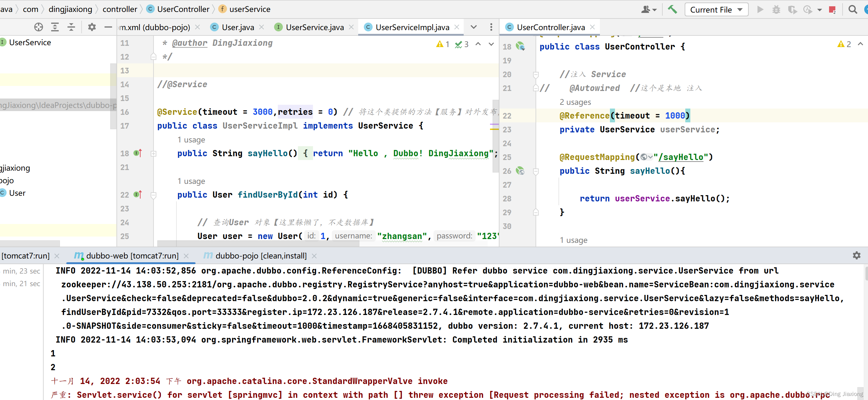This screenshot has height=400, width=868.
Task: Click controller in the breadcrumb path
Action: click(x=120, y=9)
